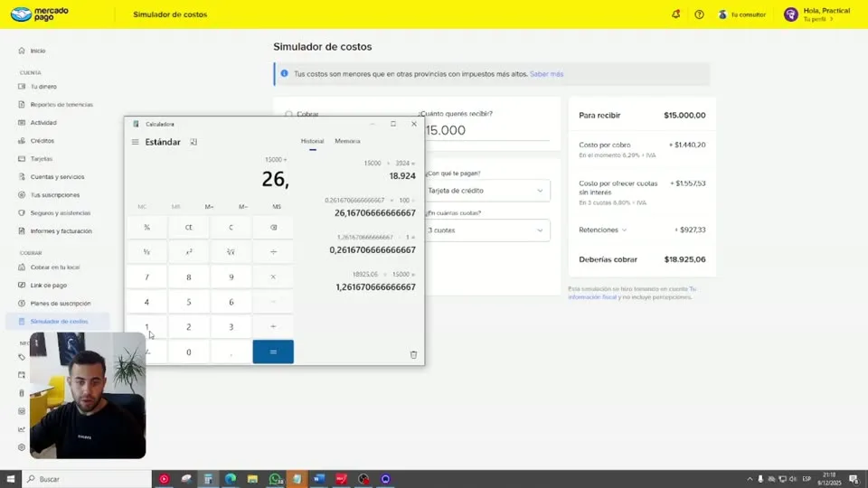Switch to the Memoria tab in Calculator

coord(347,141)
